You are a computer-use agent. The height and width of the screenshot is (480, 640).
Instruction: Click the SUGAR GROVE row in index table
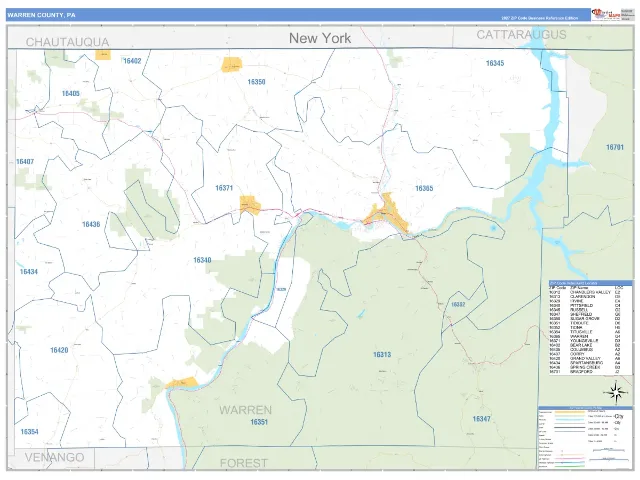tap(586, 319)
